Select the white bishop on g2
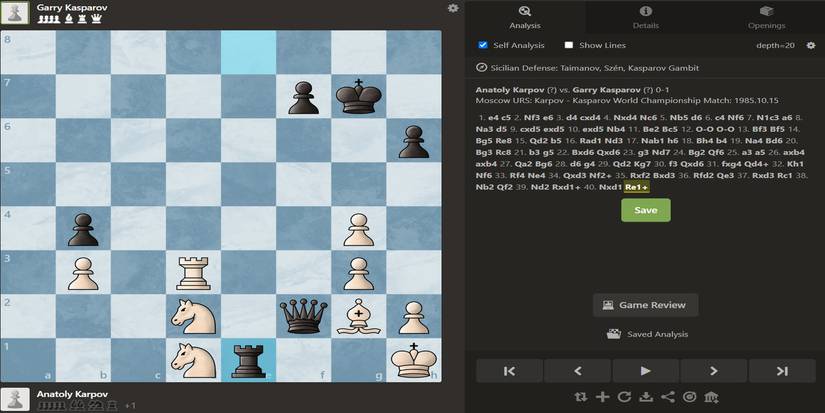The image size is (825, 413). coord(358,316)
